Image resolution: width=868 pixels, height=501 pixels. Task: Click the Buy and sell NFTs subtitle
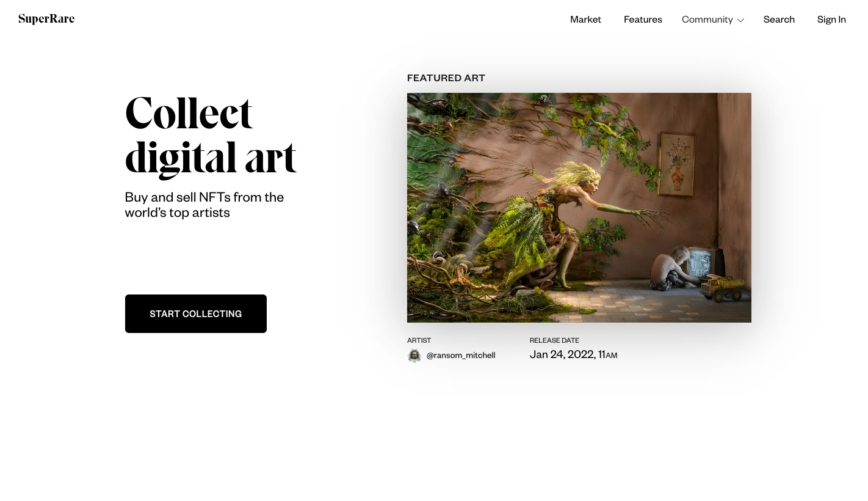click(204, 205)
